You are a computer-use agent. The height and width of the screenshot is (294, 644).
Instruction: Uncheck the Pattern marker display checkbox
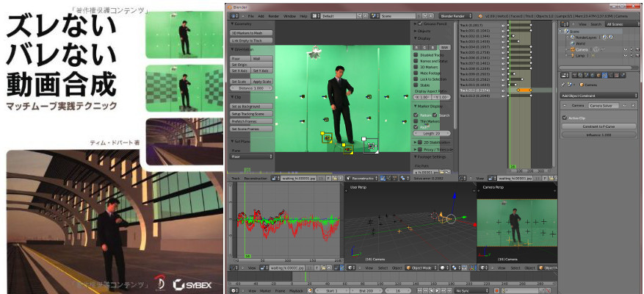click(416, 115)
